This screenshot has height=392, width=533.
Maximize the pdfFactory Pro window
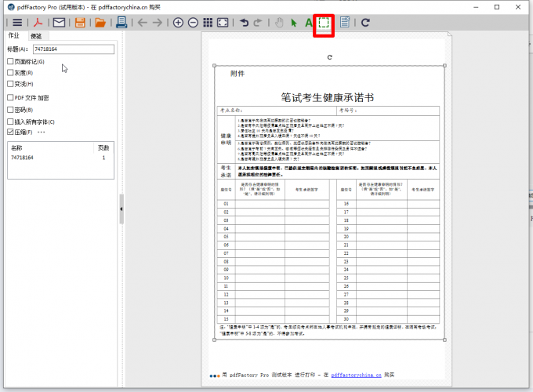point(497,7)
